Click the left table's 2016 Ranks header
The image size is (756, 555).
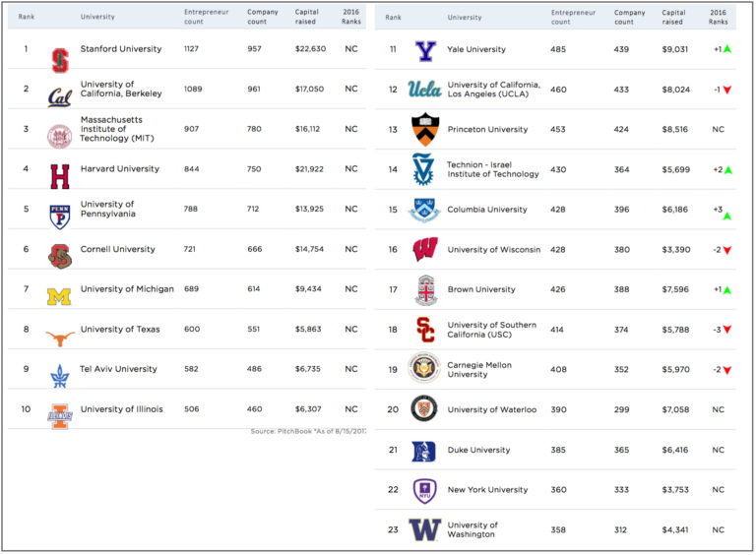pyautogui.click(x=351, y=17)
